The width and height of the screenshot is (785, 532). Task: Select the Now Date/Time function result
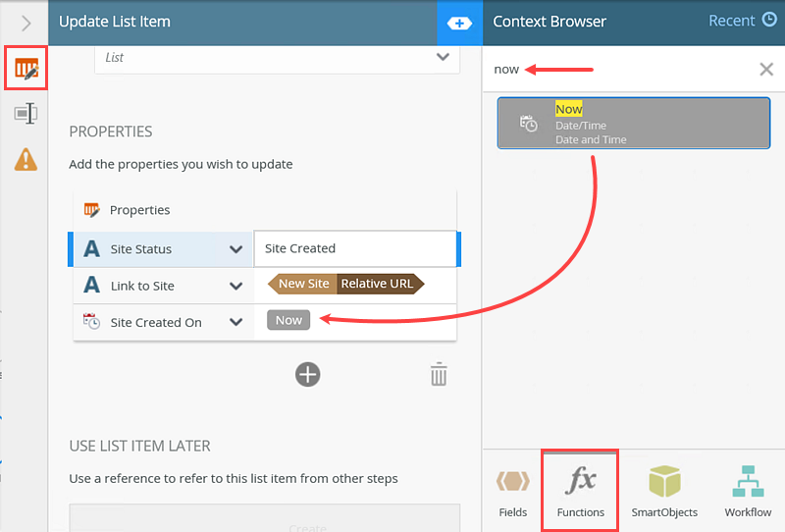(x=633, y=124)
